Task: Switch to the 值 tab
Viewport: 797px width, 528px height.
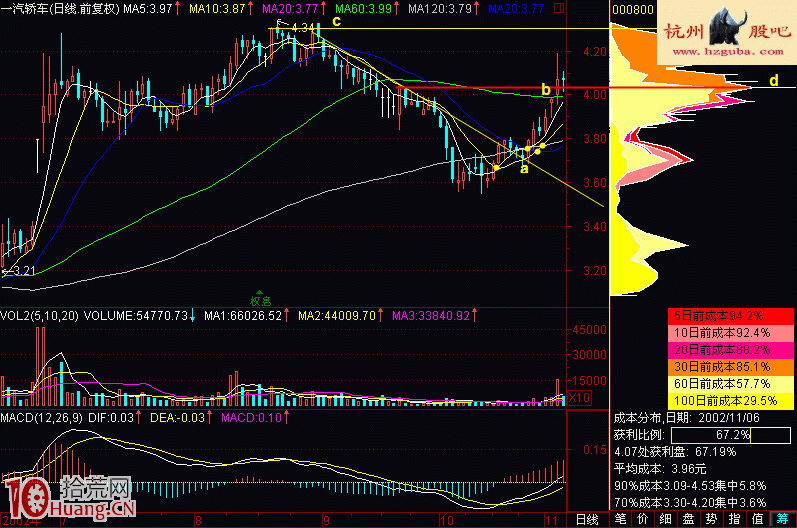Action: point(757,519)
